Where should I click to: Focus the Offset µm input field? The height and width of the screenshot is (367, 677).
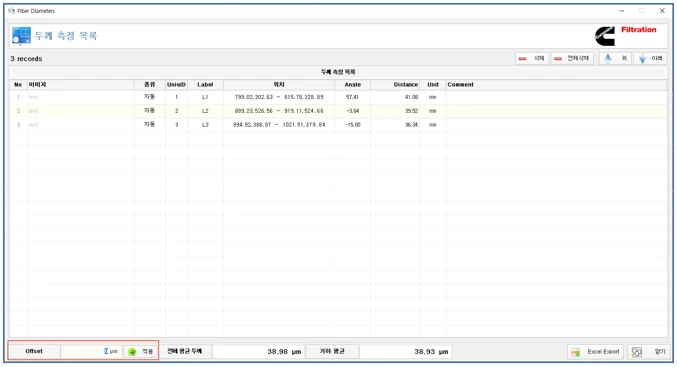pyautogui.click(x=91, y=351)
